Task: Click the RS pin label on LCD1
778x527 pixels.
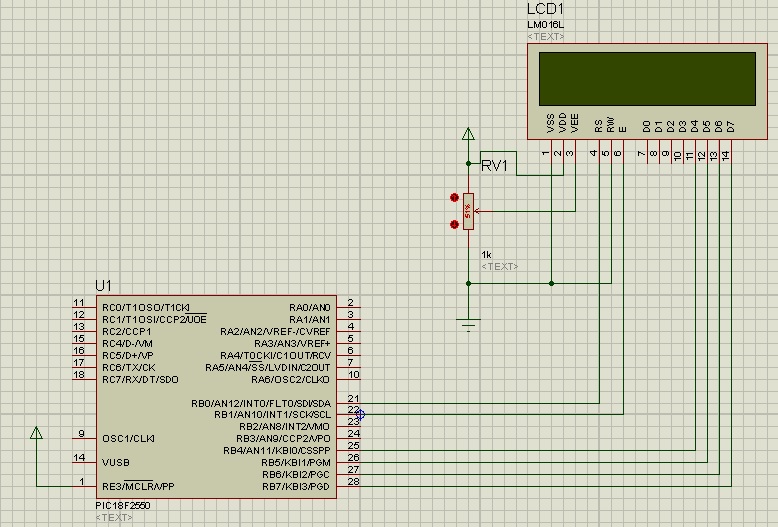Action: point(598,126)
